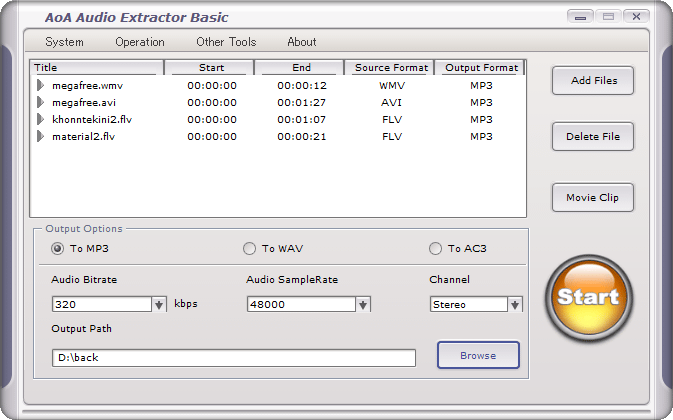Viewport: 673px width, 420px height.
Task: Click play arrow beside megafree.wmv
Action: point(40,85)
